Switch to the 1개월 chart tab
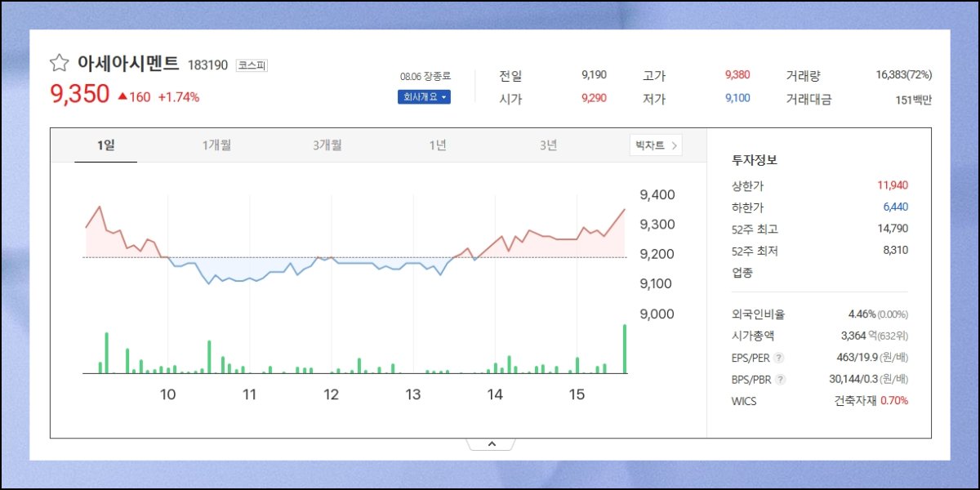Viewport: 980px width, 490px height. [x=216, y=145]
